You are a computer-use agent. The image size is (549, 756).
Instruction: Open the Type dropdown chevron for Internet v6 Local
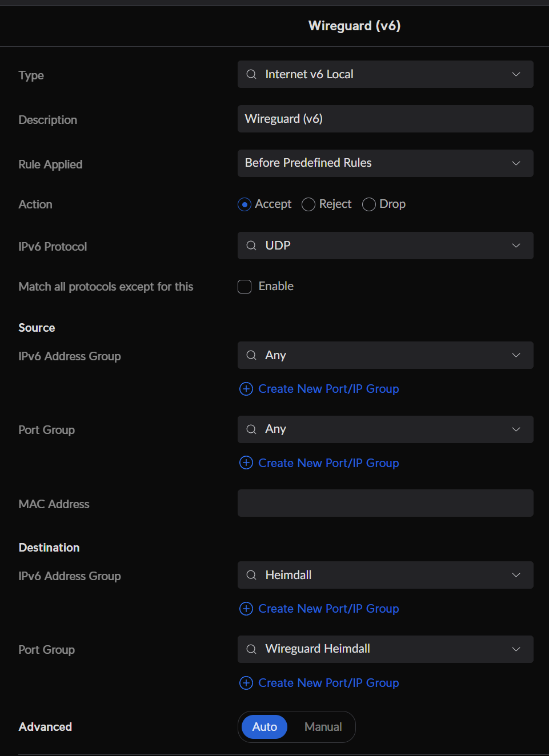pos(516,74)
